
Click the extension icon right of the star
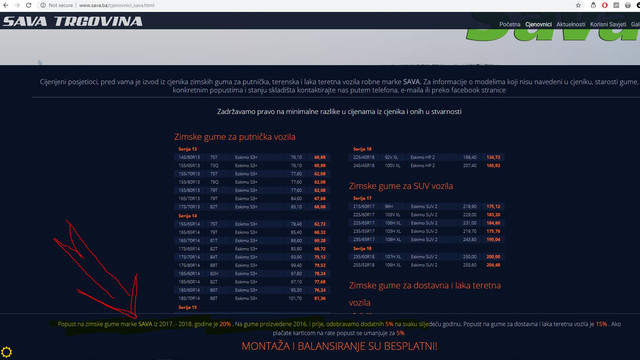593,5
